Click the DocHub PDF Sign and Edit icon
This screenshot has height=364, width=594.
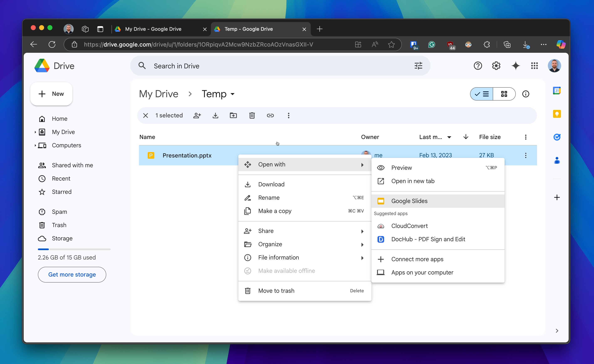[381, 239]
